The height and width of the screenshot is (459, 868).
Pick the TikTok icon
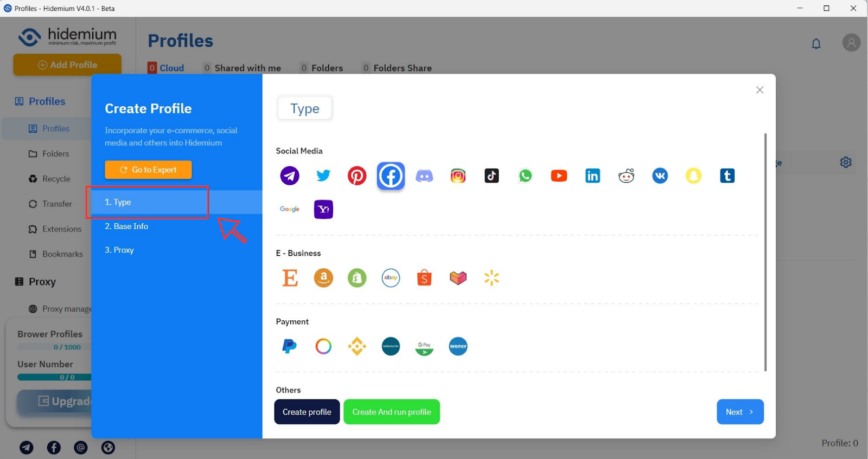coord(492,176)
